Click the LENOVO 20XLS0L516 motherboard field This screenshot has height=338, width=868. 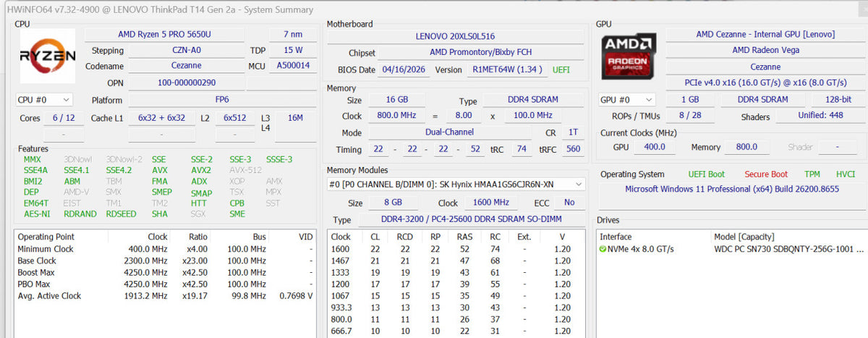pyautogui.click(x=455, y=36)
